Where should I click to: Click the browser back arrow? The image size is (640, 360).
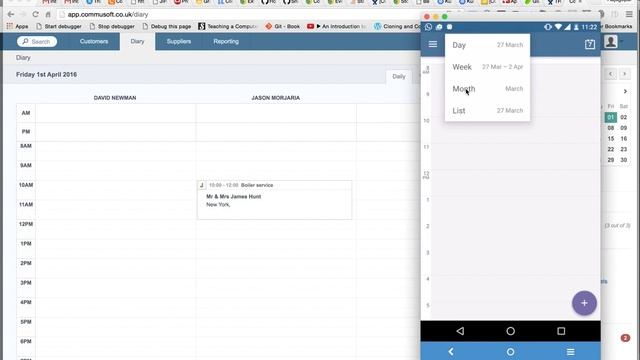11,14
